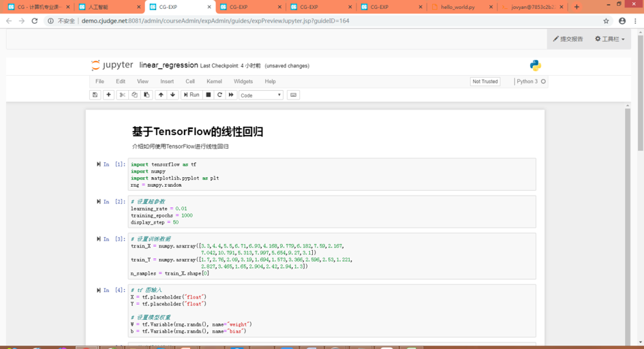Open the browser three-dot menu
The height and width of the screenshot is (349, 644).
click(636, 21)
